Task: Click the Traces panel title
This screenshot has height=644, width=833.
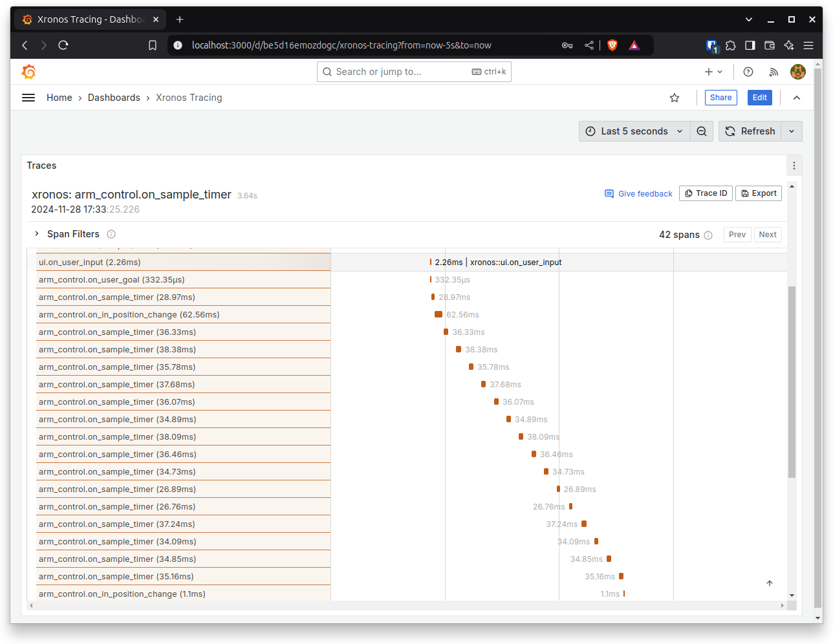Action: tap(41, 166)
